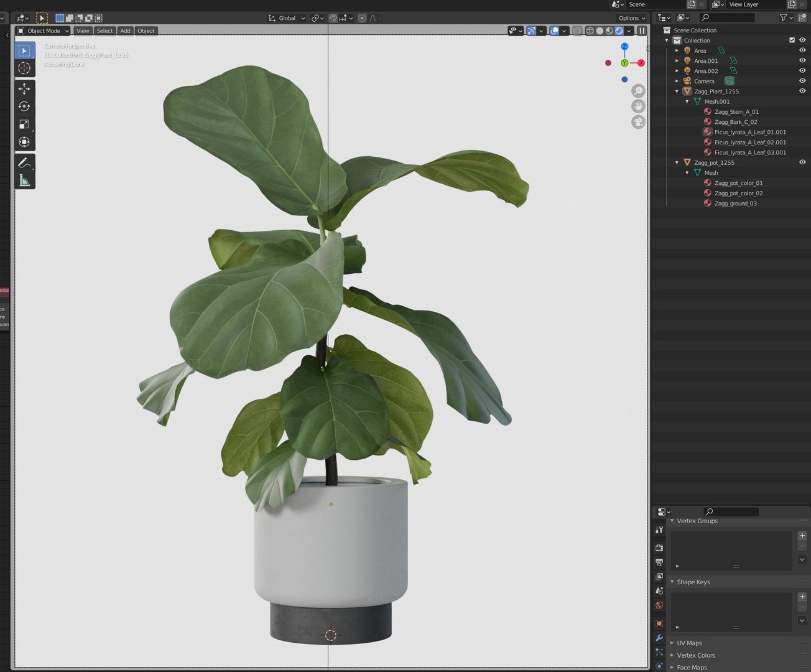Open the World properties tab
This screenshot has width=811, height=672.
point(659,605)
